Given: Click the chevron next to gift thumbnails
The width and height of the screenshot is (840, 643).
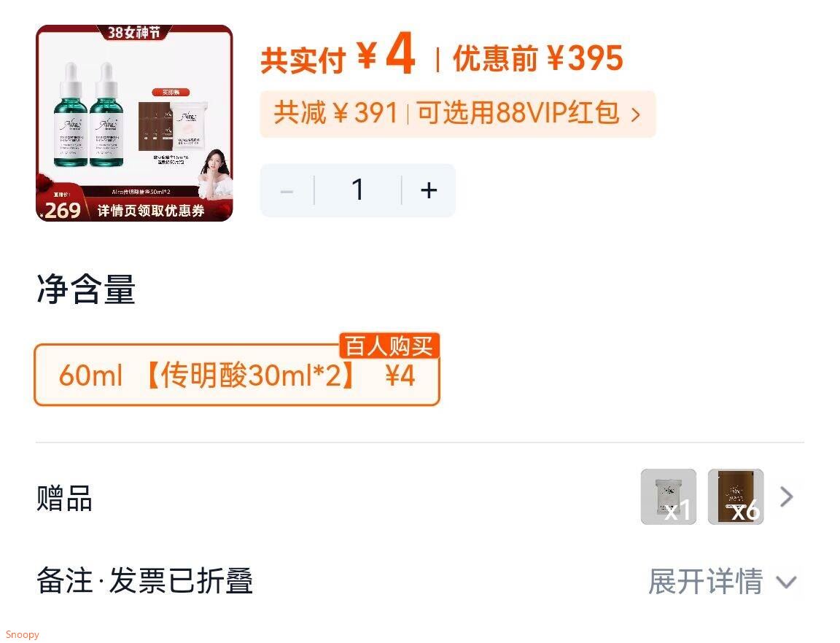Looking at the screenshot, I should pyautogui.click(x=786, y=496).
